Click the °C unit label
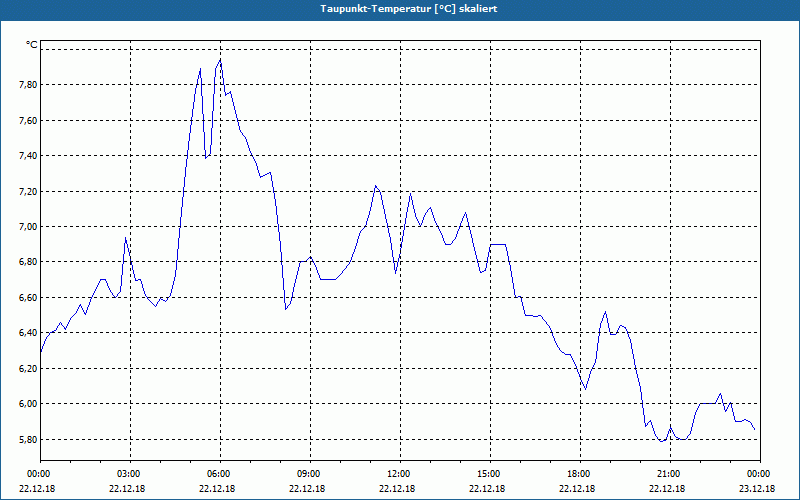The width and height of the screenshot is (800, 500). click(32, 45)
